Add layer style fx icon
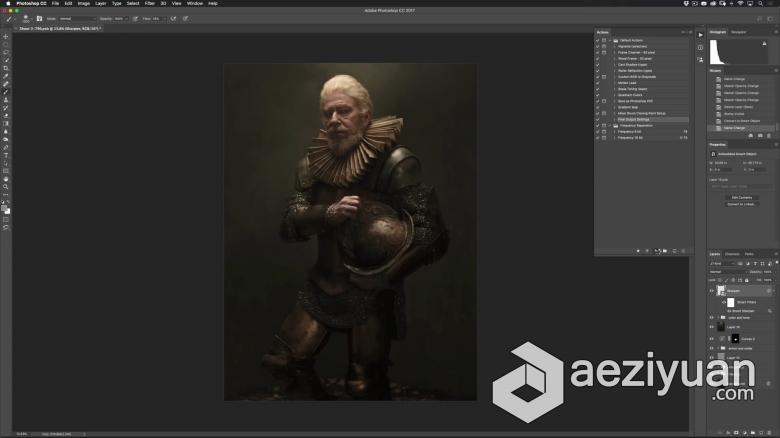The image size is (780, 438). 728,433
